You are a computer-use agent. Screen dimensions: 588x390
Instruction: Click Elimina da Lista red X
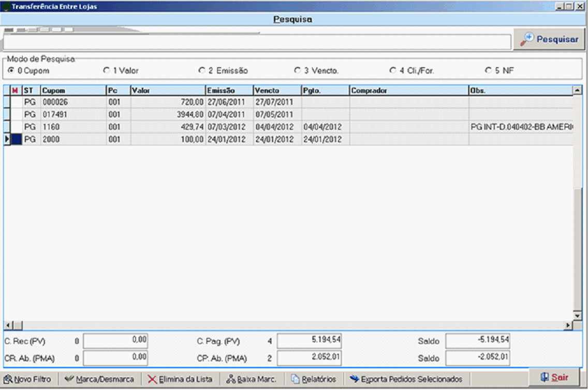(x=180, y=379)
